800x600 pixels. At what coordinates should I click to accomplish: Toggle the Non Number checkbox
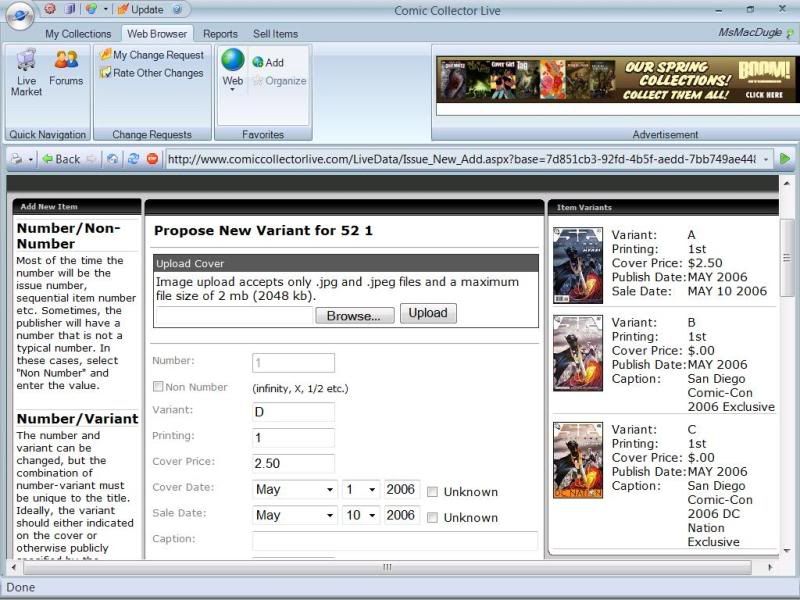(x=158, y=387)
